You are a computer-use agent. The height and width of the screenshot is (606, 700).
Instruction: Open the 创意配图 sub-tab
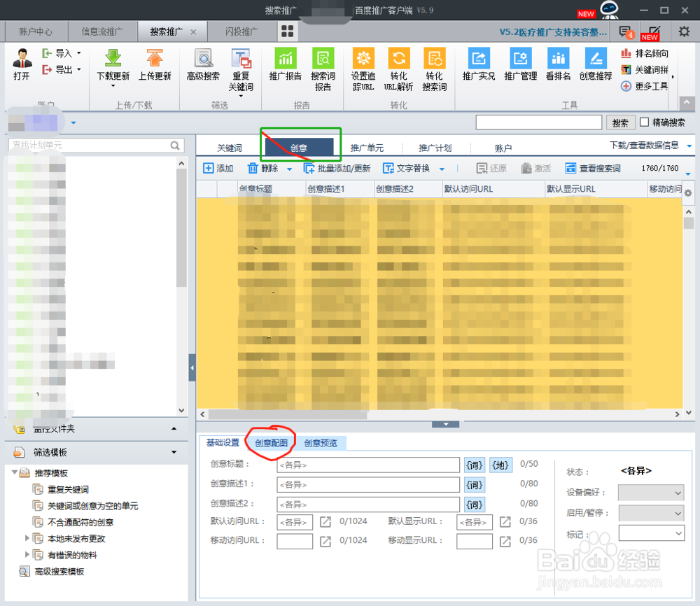tap(271, 443)
